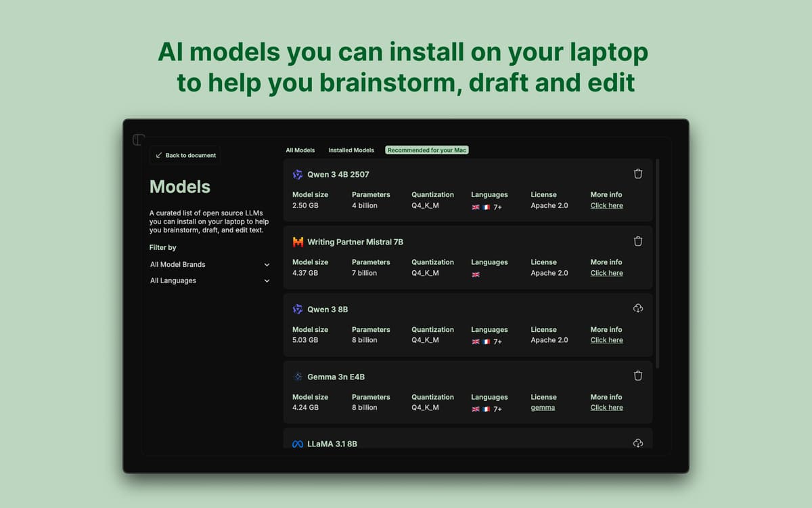Switch to the All Models tab
The image size is (812, 508).
(300, 150)
